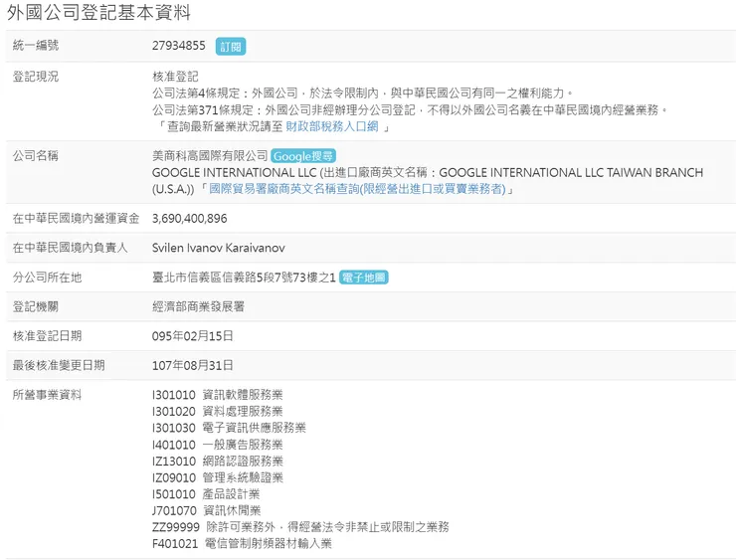Click the 登記現況 field label

click(x=36, y=77)
